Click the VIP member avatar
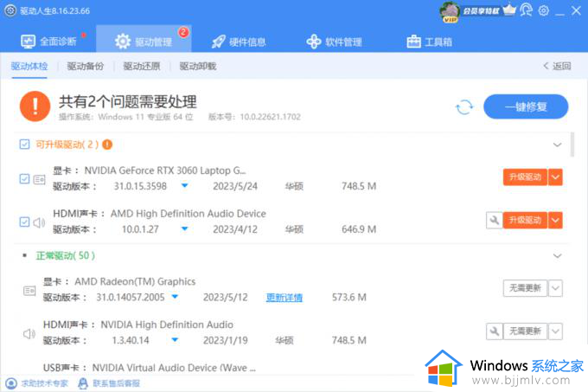This screenshot has width=588, height=392. pos(450,12)
